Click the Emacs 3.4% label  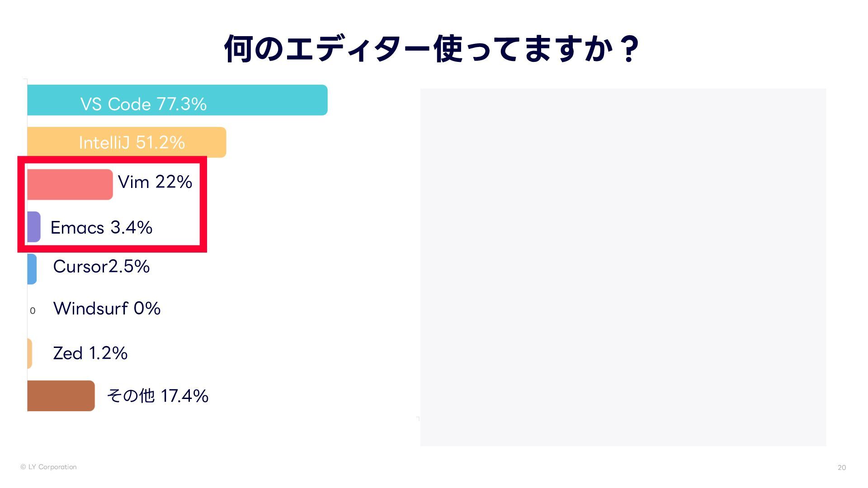(101, 227)
